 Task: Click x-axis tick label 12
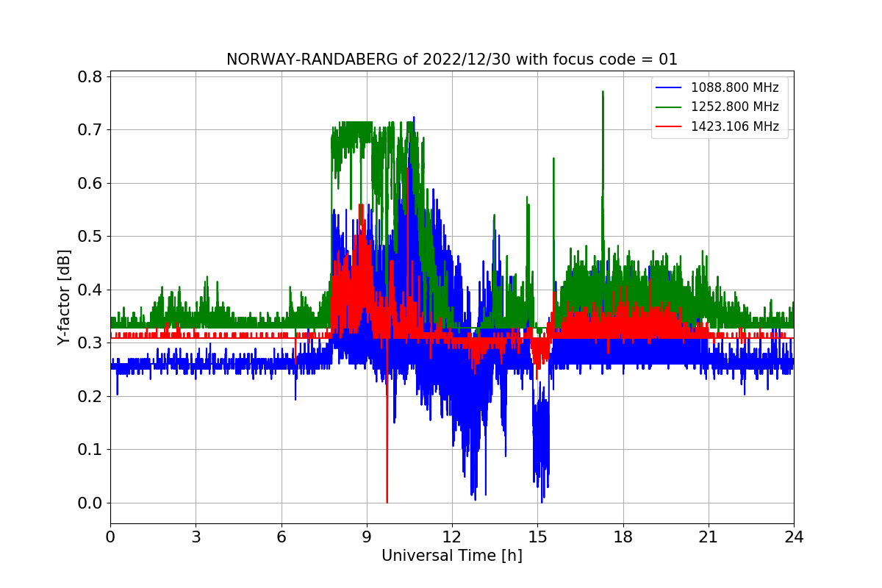[x=452, y=537]
